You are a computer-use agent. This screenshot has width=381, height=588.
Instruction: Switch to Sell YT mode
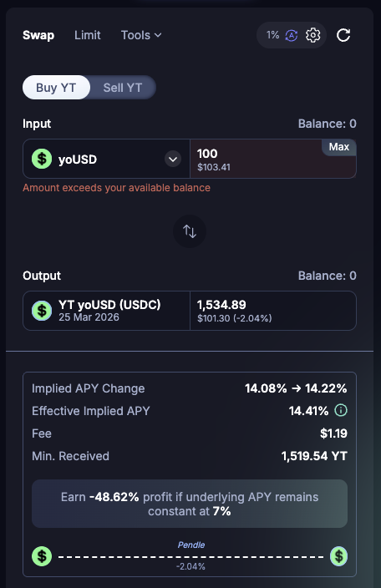coord(123,88)
